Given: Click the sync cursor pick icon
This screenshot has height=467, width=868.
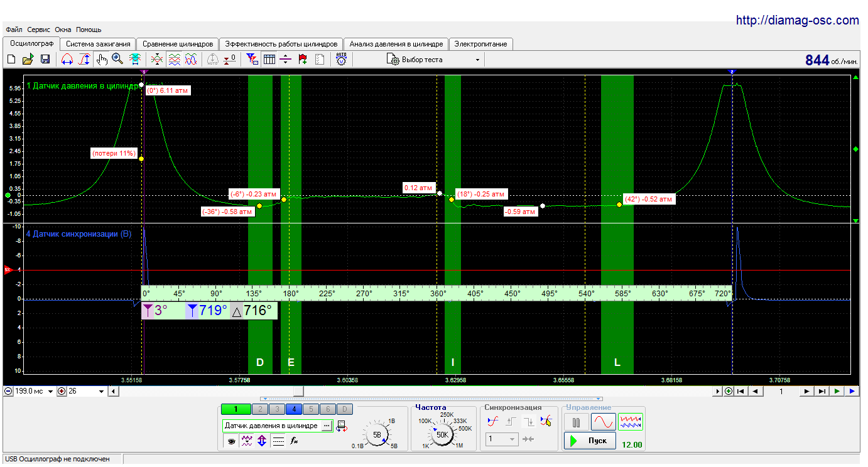Looking at the screenshot, I should click(x=545, y=421).
